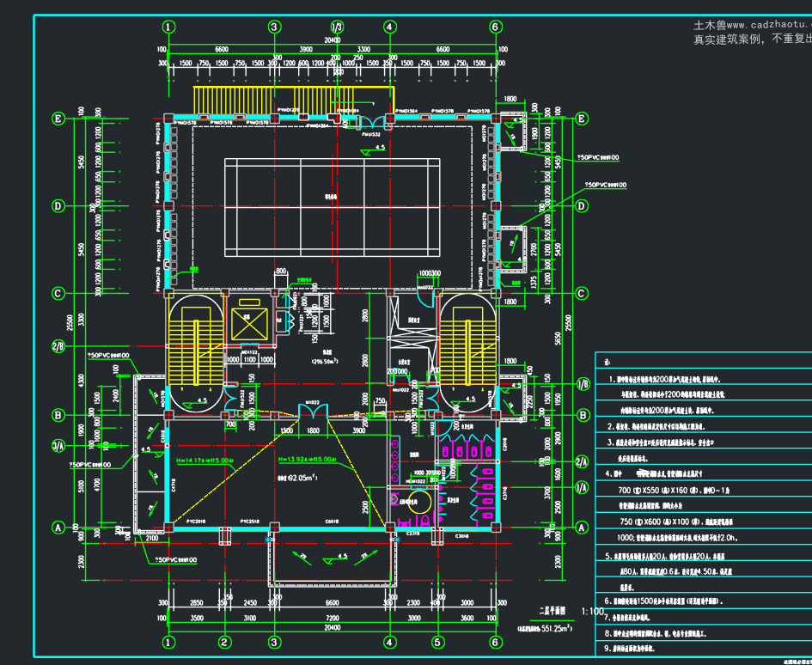Click note 6 mentioning 1500
Image resolution: width=812 pixels, height=665 pixels.
click(x=664, y=601)
